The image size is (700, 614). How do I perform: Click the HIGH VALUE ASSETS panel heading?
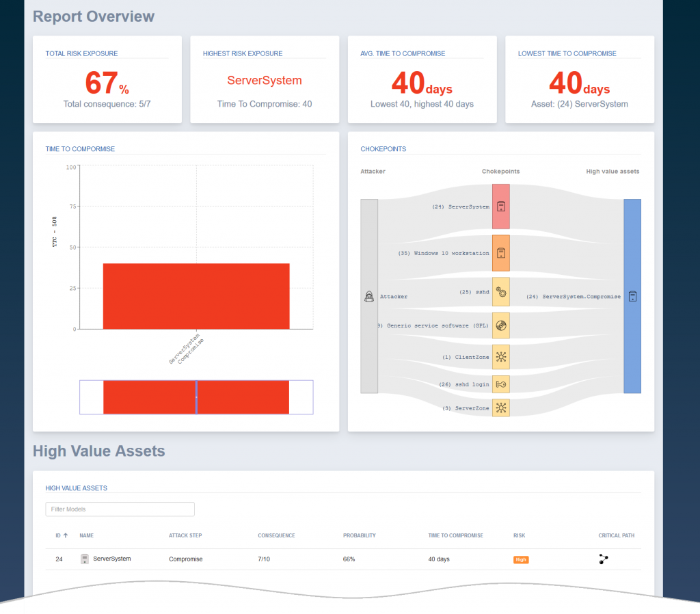[77, 488]
